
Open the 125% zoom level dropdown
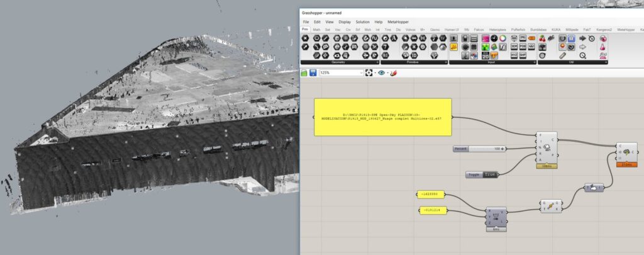pyautogui.click(x=361, y=73)
